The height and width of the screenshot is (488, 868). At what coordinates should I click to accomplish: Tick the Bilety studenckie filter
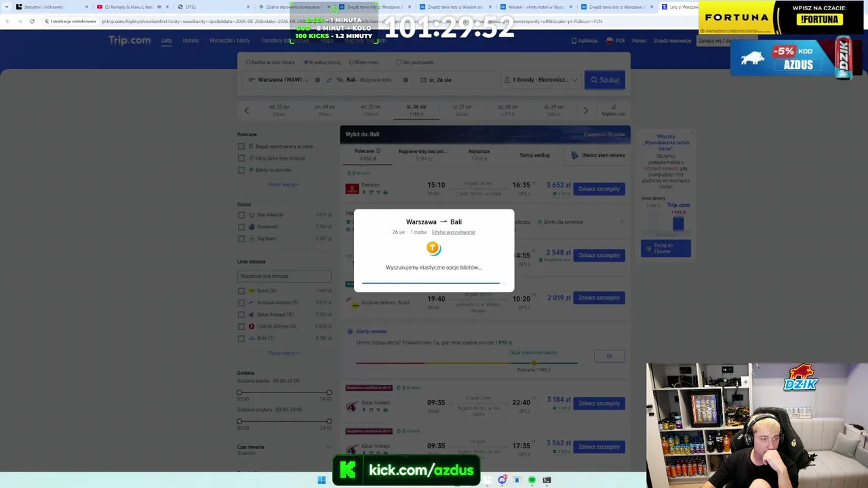241,170
